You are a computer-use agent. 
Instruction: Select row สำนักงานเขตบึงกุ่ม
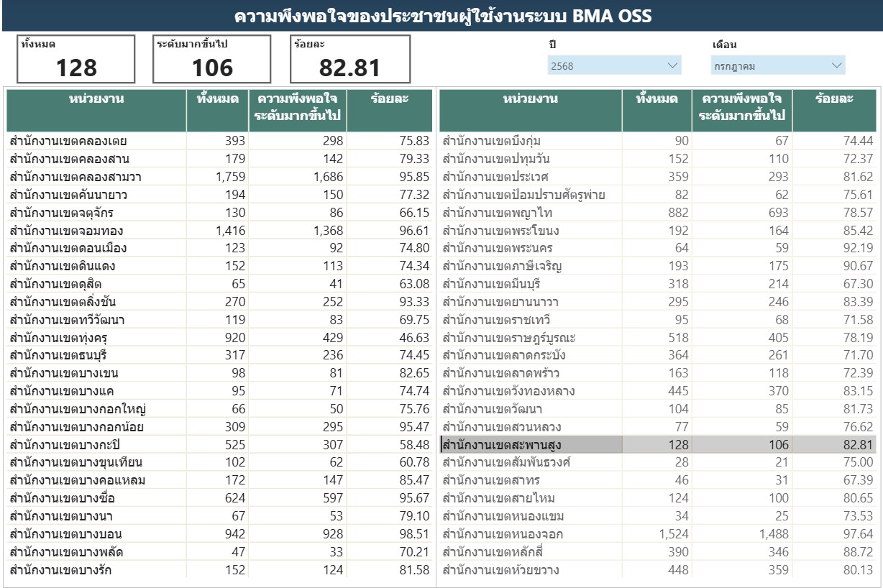click(x=657, y=140)
